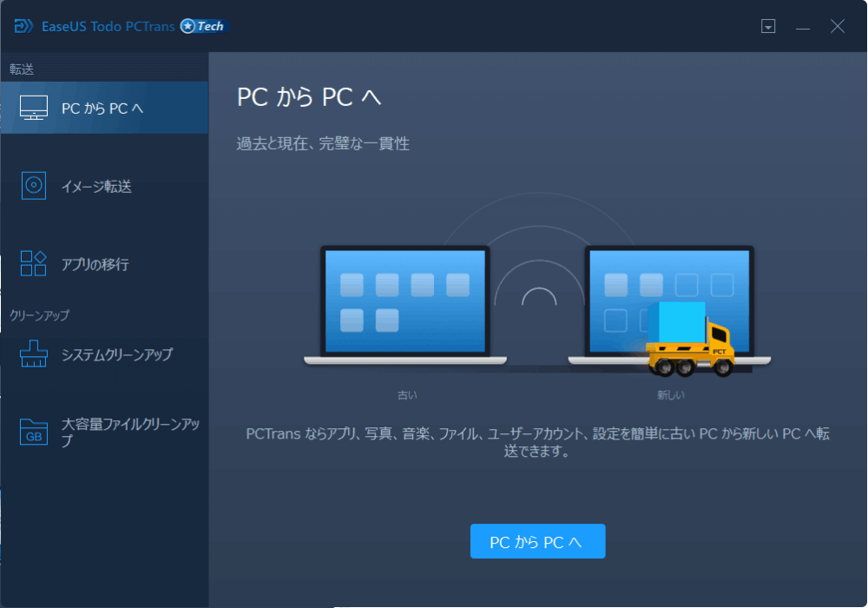The height and width of the screenshot is (608, 868).
Task: Open the イメージ転送 sidebar label
Action: coord(96,187)
